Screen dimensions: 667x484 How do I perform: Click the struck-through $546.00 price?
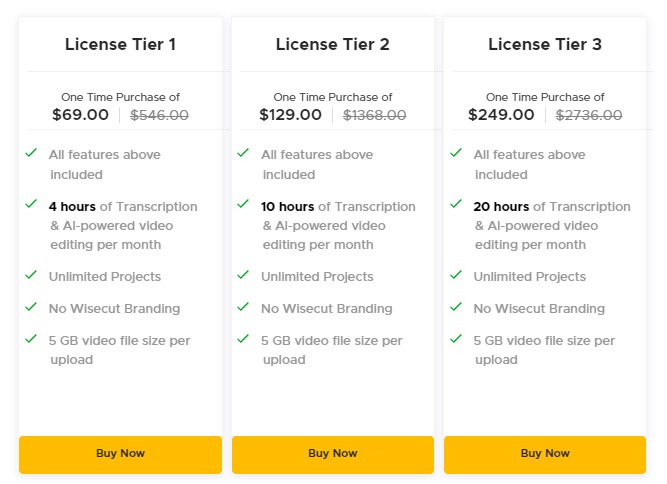(160, 115)
